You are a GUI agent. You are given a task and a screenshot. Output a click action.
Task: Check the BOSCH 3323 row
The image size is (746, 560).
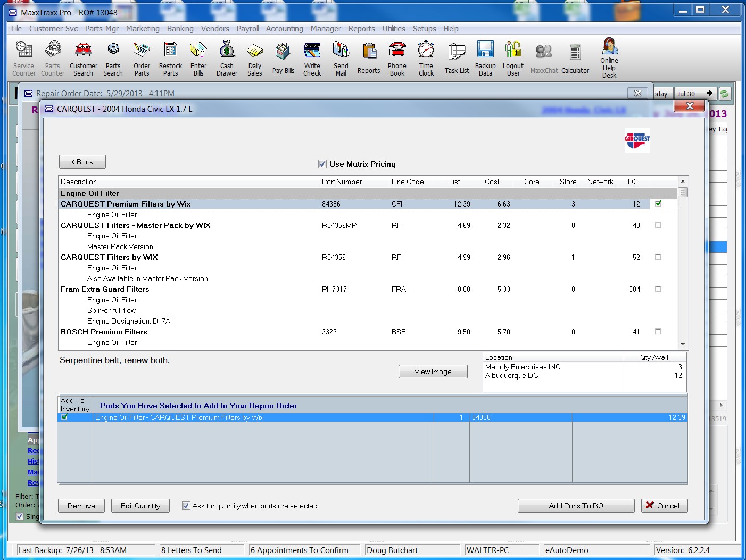pos(658,332)
